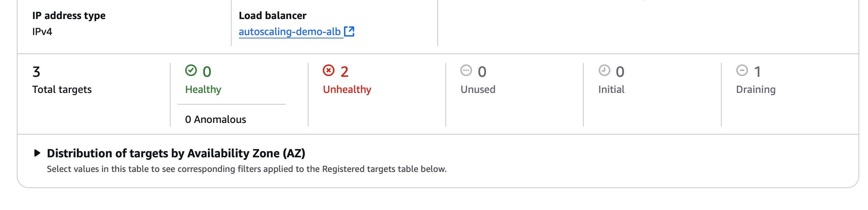This screenshot has width=868, height=210.
Task: Click the draining target count 1
Action: coord(757,72)
